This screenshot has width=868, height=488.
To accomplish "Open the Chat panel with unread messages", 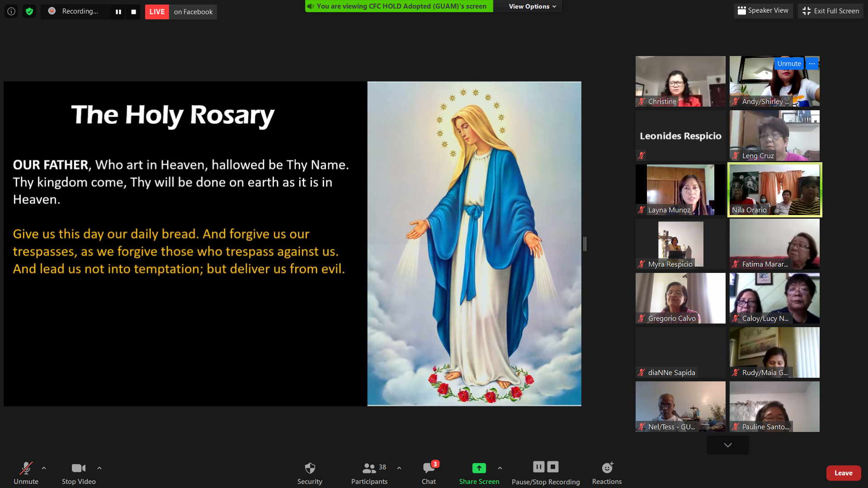I will (429, 473).
